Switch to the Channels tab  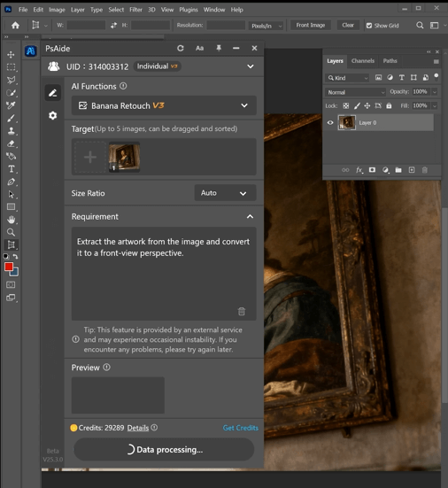coord(363,61)
